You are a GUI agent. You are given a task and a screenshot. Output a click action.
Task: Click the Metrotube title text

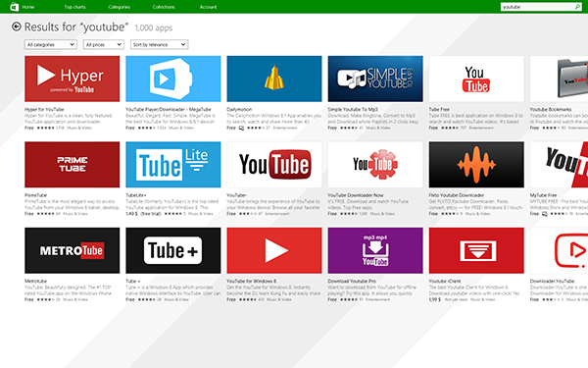[x=35, y=281]
